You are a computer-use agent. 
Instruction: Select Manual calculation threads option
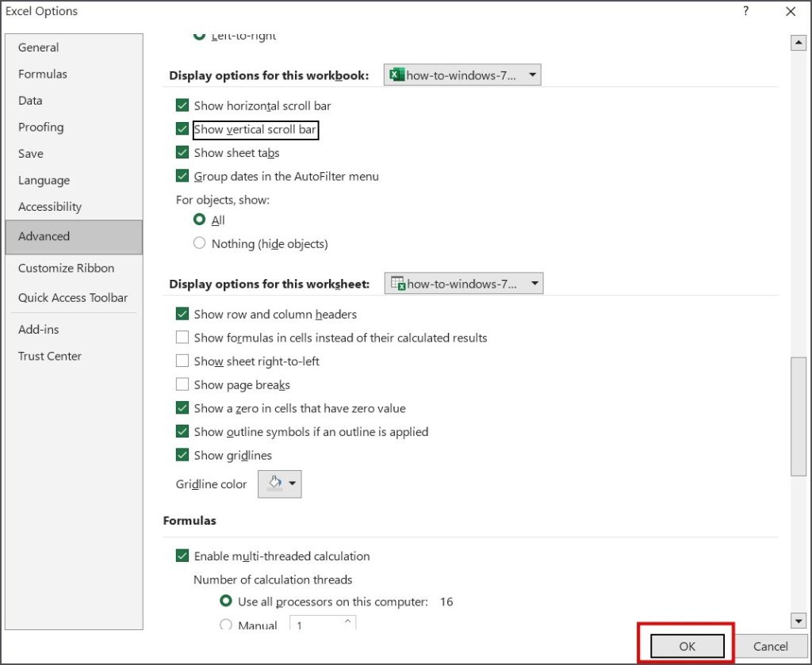pyautogui.click(x=225, y=625)
